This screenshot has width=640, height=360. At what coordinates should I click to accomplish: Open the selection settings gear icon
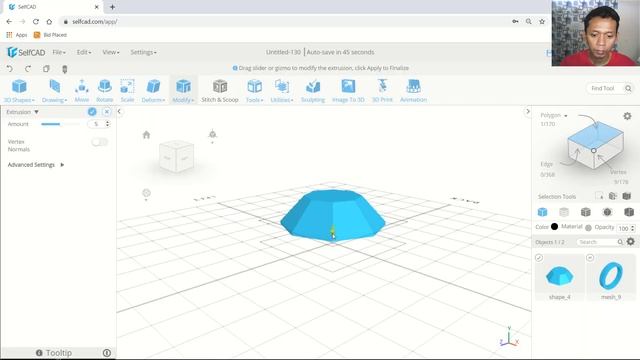point(627,116)
